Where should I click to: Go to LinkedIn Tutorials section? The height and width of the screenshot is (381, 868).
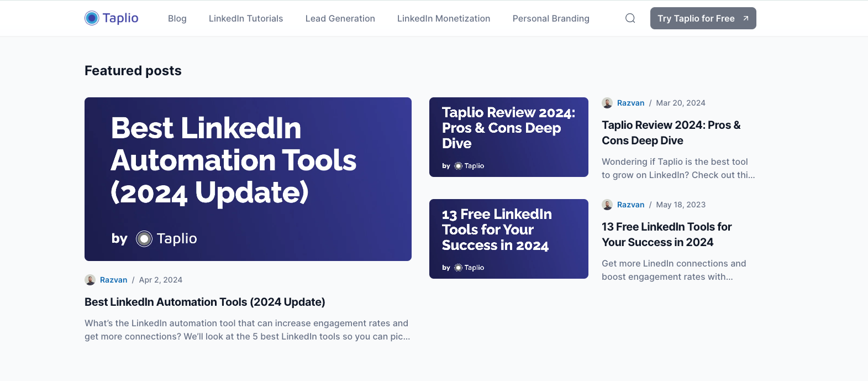pos(246,18)
